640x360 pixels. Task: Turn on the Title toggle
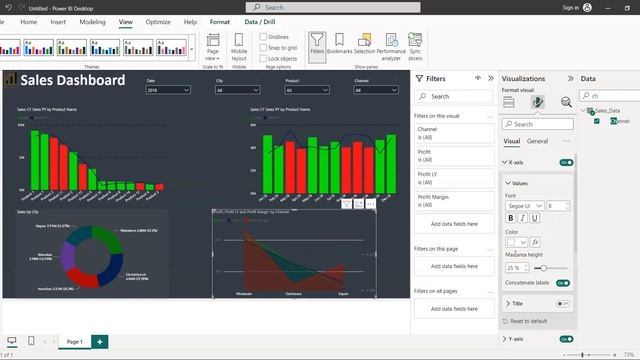pos(563,304)
